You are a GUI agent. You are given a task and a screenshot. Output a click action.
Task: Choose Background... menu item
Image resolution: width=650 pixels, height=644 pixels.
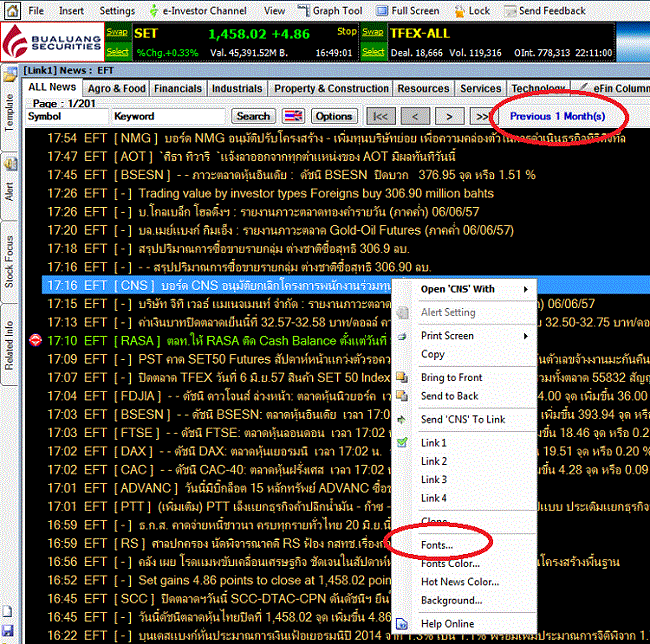tap(451, 600)
